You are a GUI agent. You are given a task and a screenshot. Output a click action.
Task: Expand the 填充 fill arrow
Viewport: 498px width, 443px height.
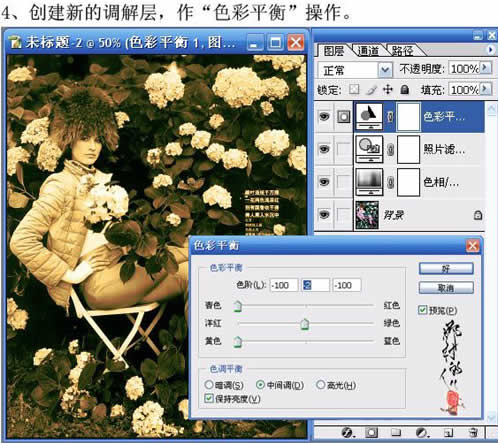point(485,89)
